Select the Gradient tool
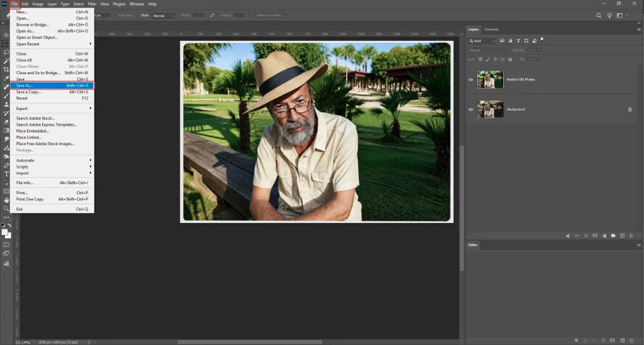 click(6, 131)
